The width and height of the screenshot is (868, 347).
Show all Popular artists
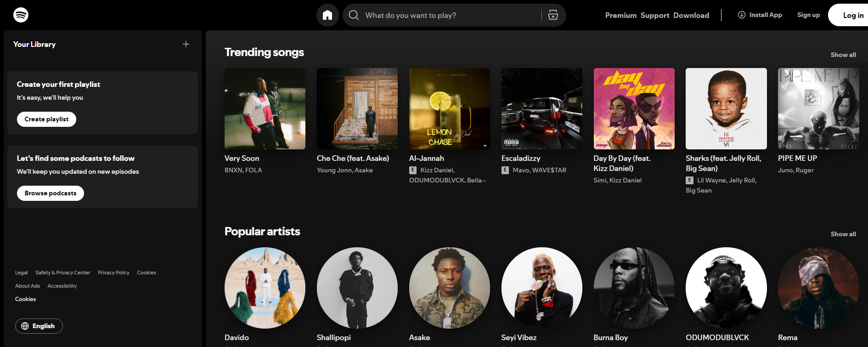pyautogui.click(x=843, y=234)
